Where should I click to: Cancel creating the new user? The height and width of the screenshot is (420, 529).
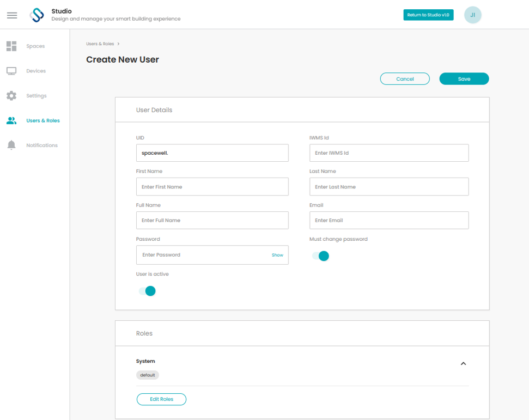click(x=405, y=79)
